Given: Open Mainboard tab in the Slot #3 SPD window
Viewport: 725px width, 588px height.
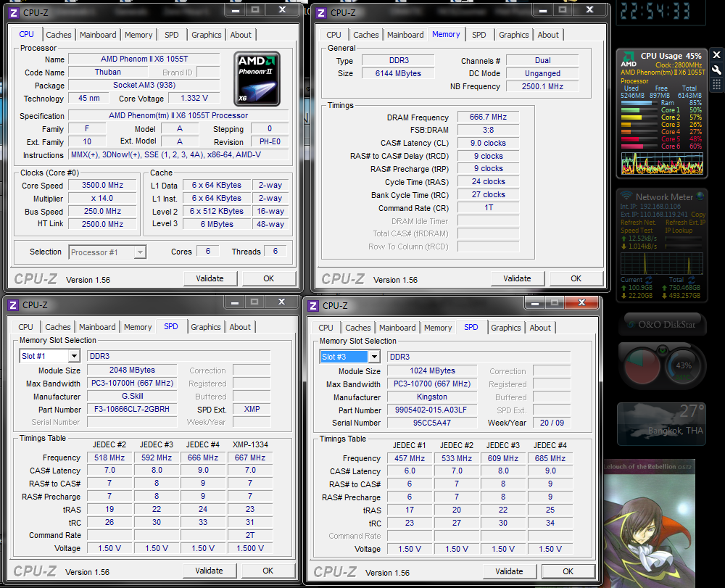Looking at the screenshot, I should (397, 328).
